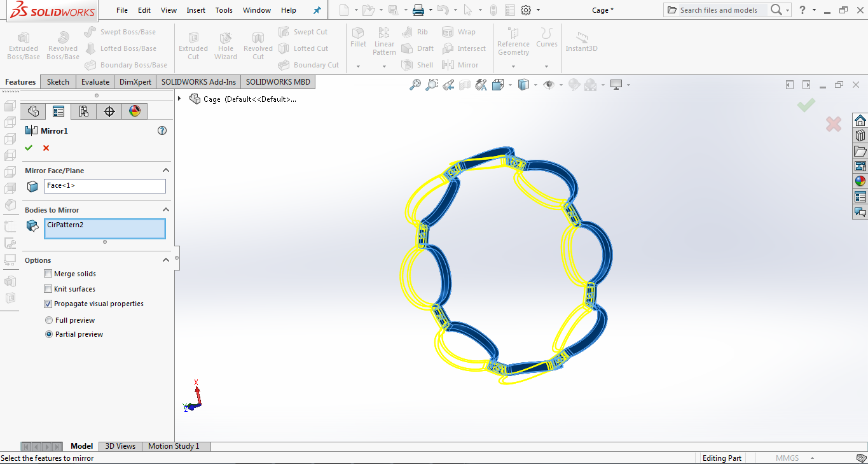Image resolution: width=868 pixels, height=464 pixels.
Task: Click the Save icon in top toolbar
Action: pyautogui.click(x=393, y=10)
